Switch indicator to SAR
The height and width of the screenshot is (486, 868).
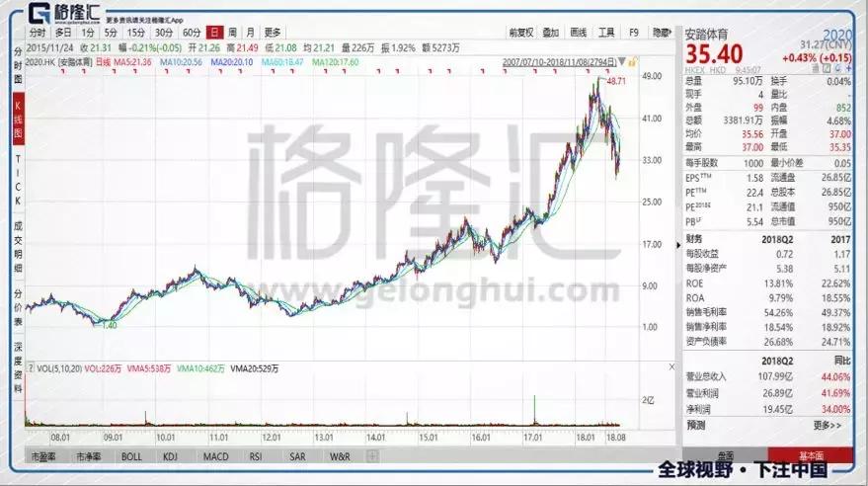(x=297, y=456)
